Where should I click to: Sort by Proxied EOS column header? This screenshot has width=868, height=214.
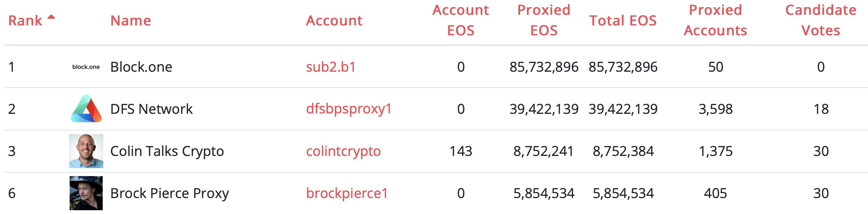[x=544, y=20]
